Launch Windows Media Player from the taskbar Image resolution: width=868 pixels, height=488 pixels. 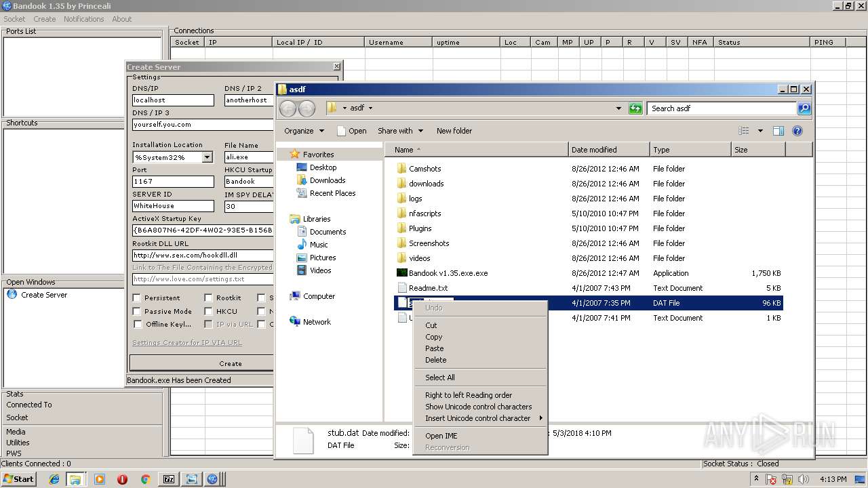tap(100, 479)
